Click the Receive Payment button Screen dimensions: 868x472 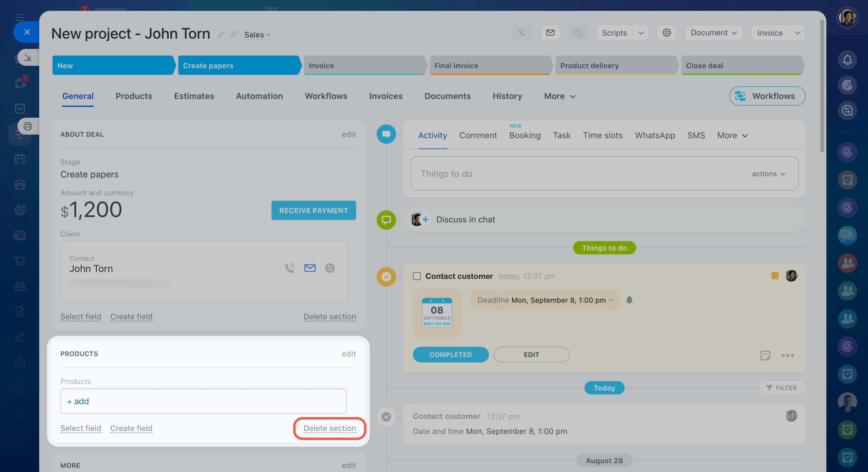point(313,210)
